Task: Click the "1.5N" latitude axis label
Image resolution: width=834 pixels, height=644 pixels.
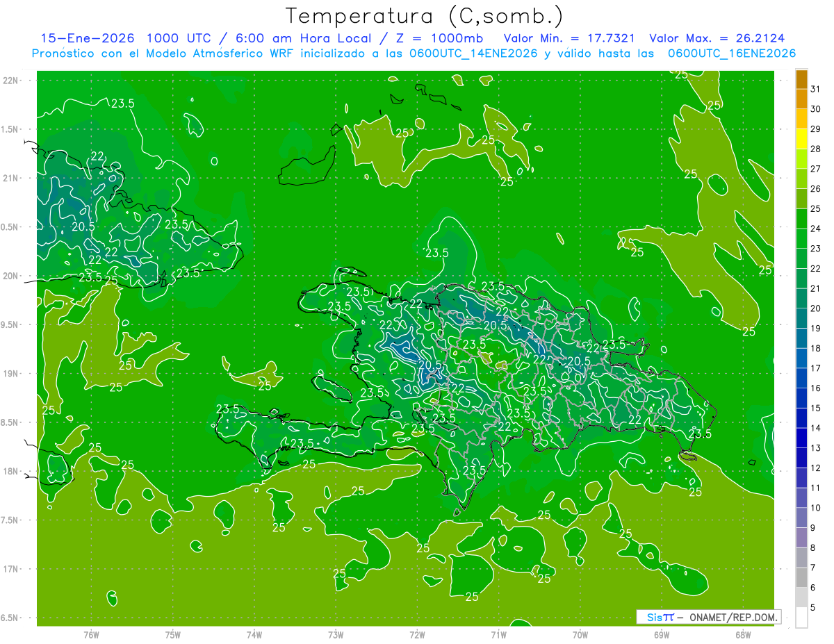Action: click(10, 129)
